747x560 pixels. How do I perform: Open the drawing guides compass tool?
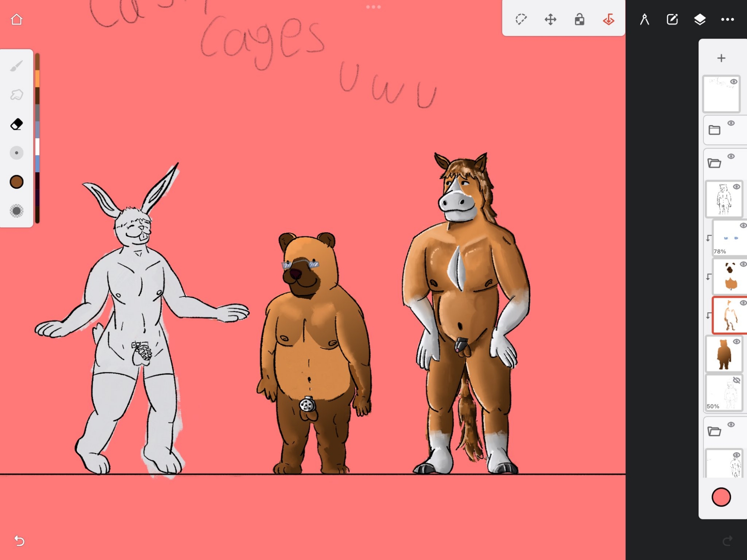644,19
